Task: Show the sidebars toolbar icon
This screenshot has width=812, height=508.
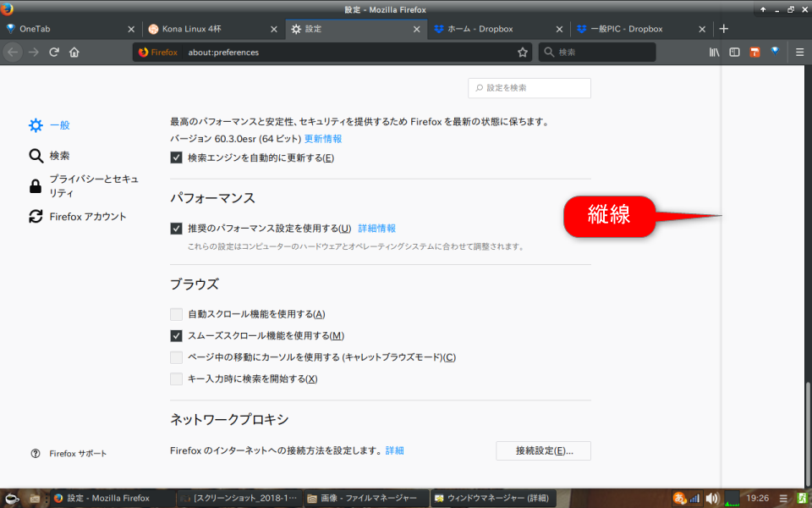Action: pyautogui.click(x=734, y=52)
